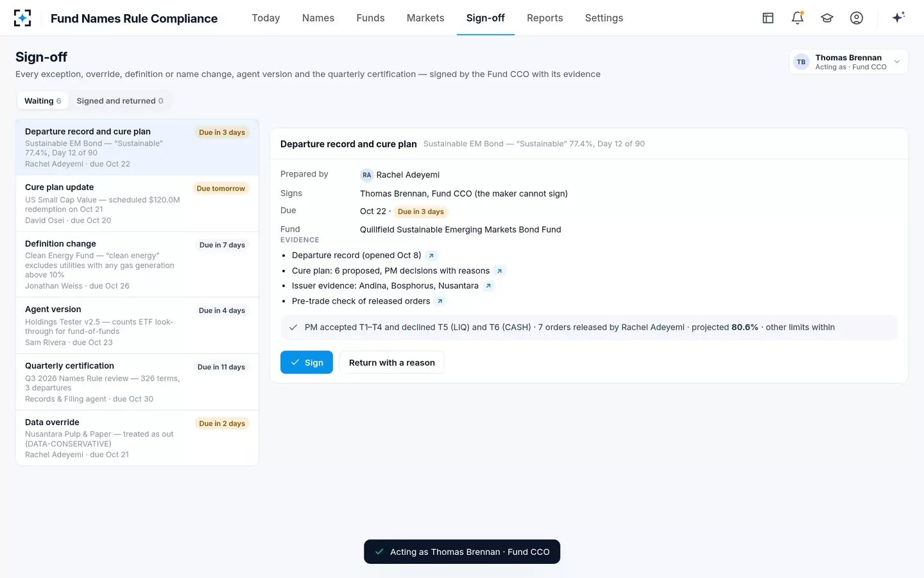Click the 'Acting as Thomas Brennan · Fund CCO' toast
Viewport: 924px width, 578px height.
tap(462, 552)
